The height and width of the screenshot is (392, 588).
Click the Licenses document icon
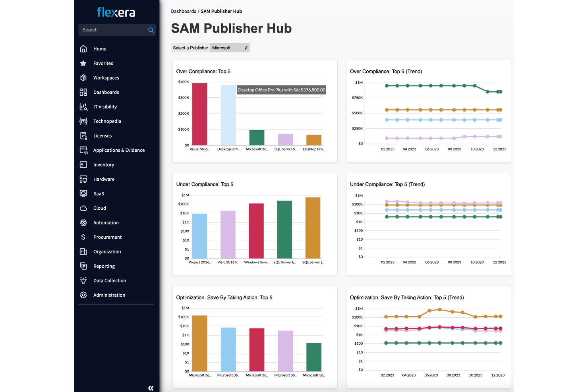pyautogui.click(x=83, y=136)
